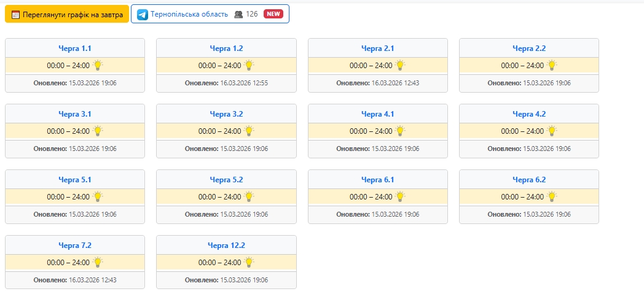Screen dimensions: 644x294
Task: Click the light bulb icon in Черга 3.2
Action: click(x=249, y=131)
